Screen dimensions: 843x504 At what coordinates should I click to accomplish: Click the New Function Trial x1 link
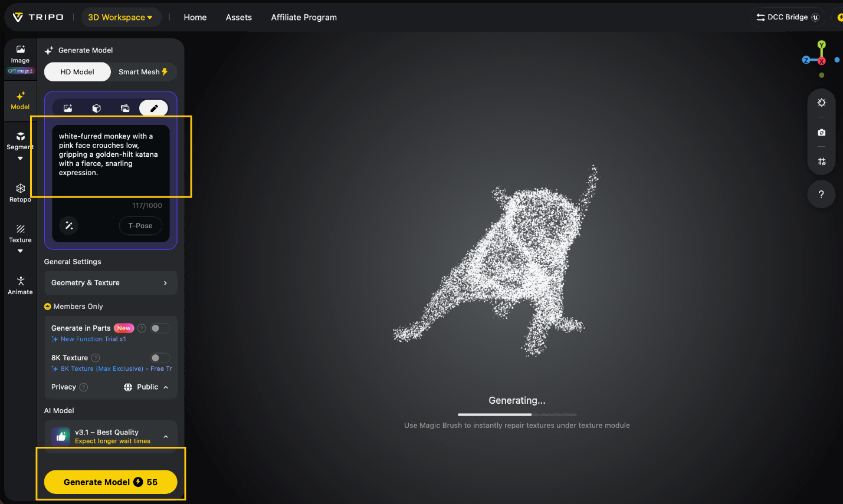click(93, 339)
